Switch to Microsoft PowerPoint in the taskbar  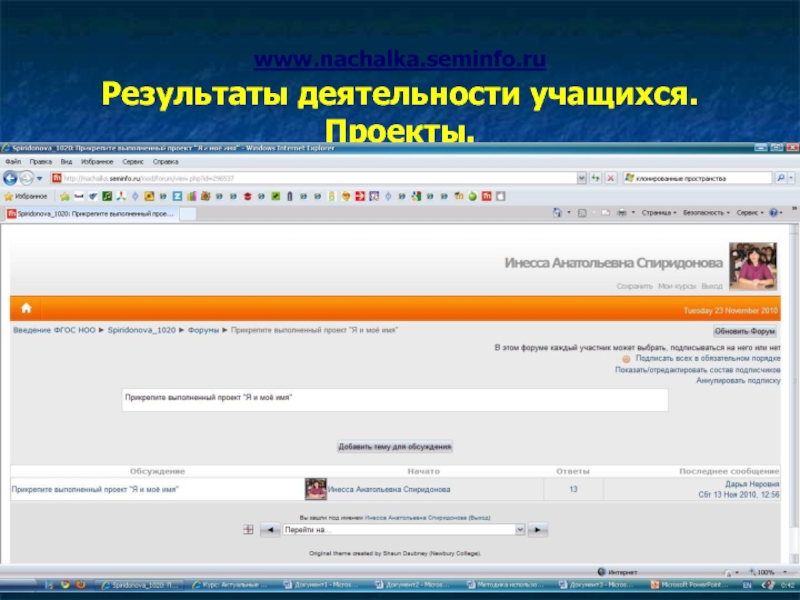pos(690,585)
